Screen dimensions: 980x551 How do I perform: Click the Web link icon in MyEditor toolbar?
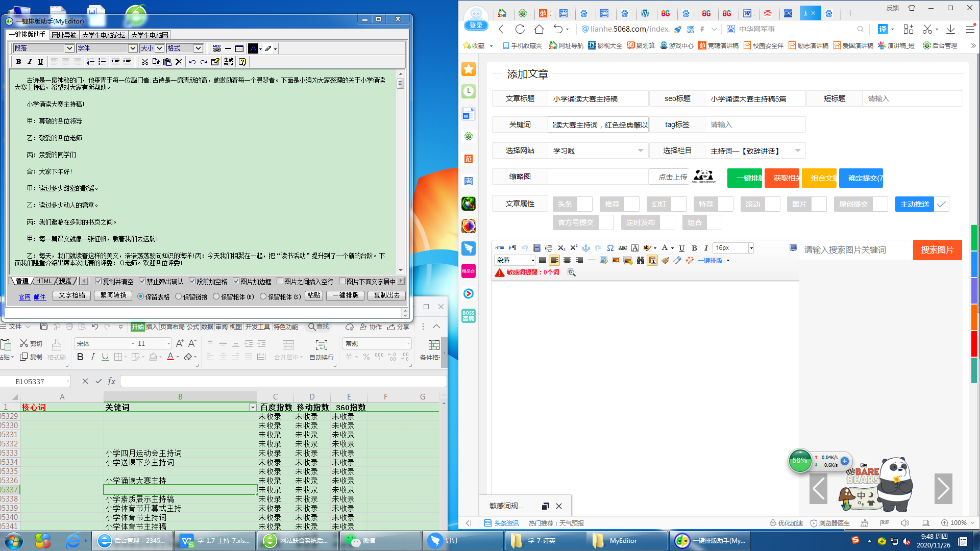pos(217,48)
